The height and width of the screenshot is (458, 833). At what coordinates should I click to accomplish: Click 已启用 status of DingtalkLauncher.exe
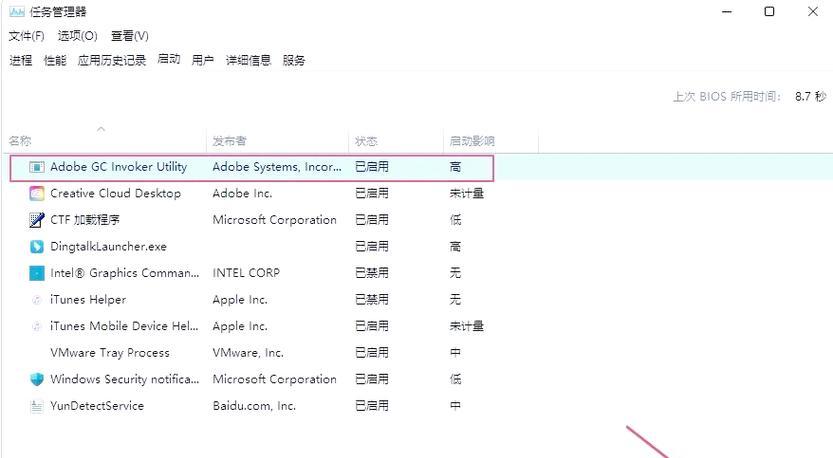[x=372, y=247]
